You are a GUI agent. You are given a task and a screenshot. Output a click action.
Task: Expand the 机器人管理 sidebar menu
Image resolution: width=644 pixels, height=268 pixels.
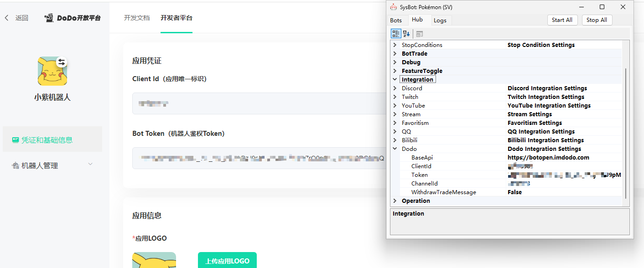[89, 165]
